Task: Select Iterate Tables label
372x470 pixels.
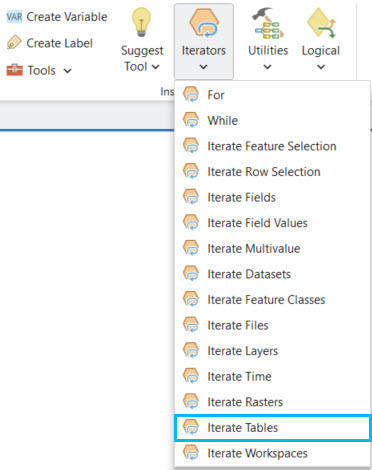Action: [243, 428]
